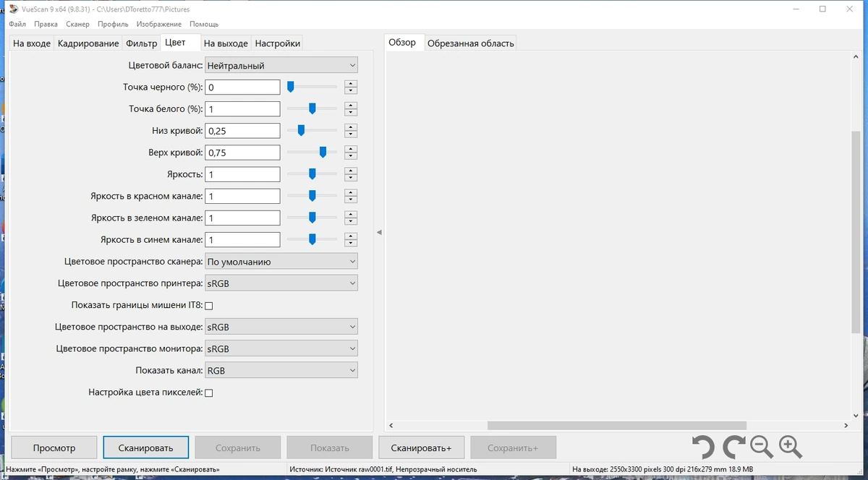Click the Просмотр button
Screen dimensions: 868x480
click(x=54, y=447)
